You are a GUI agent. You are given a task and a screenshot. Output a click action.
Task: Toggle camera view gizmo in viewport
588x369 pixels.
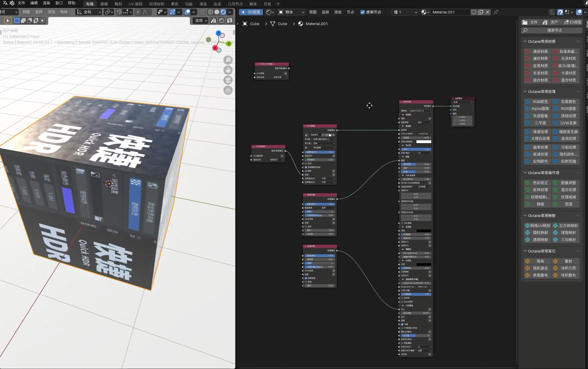(228, 80)
